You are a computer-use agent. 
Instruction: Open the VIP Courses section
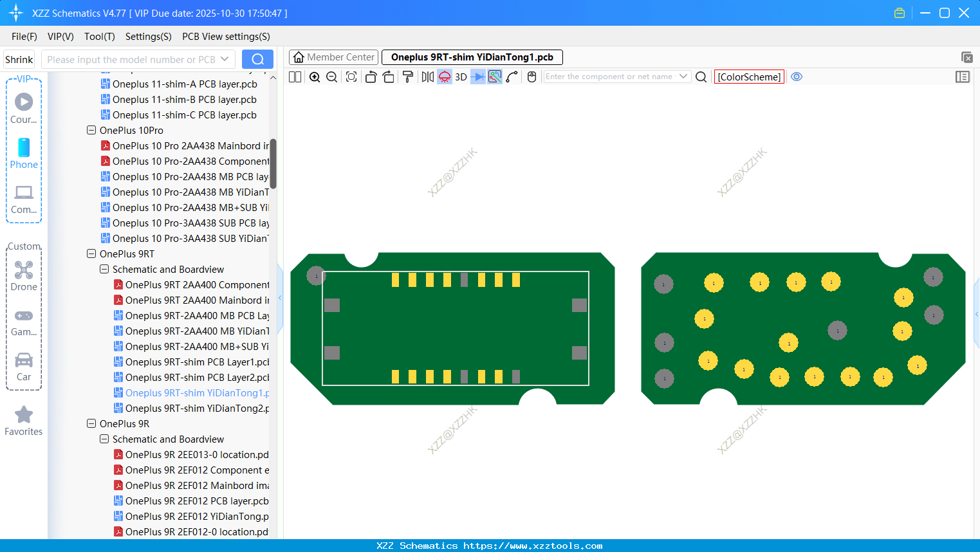pos(24,108)
